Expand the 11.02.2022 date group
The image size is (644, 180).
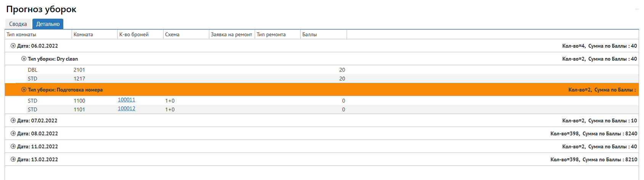pyautogui.click(x=13, y=146)
